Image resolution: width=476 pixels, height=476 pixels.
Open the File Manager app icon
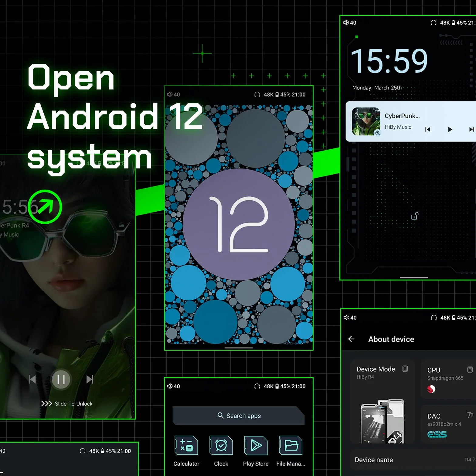tap(291, 445)
